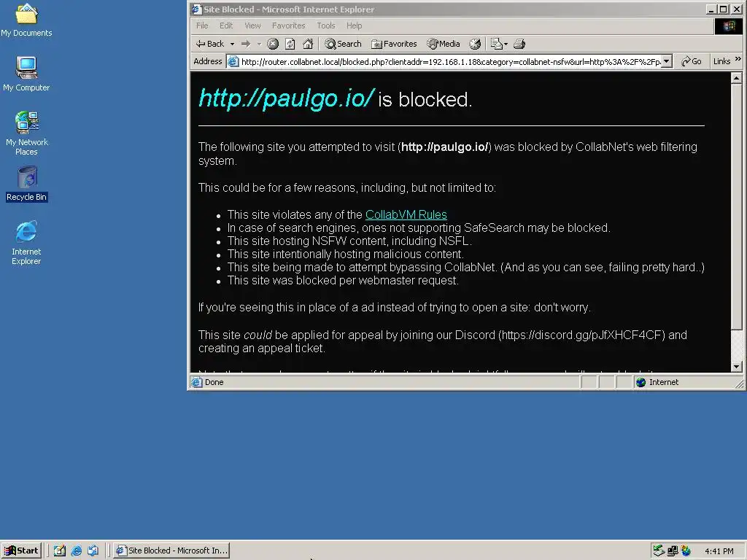Click the Windows throbber logo
Image resolution: width=747 pixels, height=560 pixels.
[x=729, y=26]
